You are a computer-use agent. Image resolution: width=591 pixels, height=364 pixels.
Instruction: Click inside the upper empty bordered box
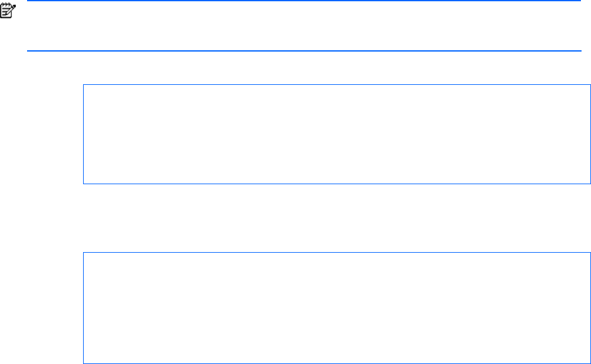pyautogui.click(x=337, y=134)
